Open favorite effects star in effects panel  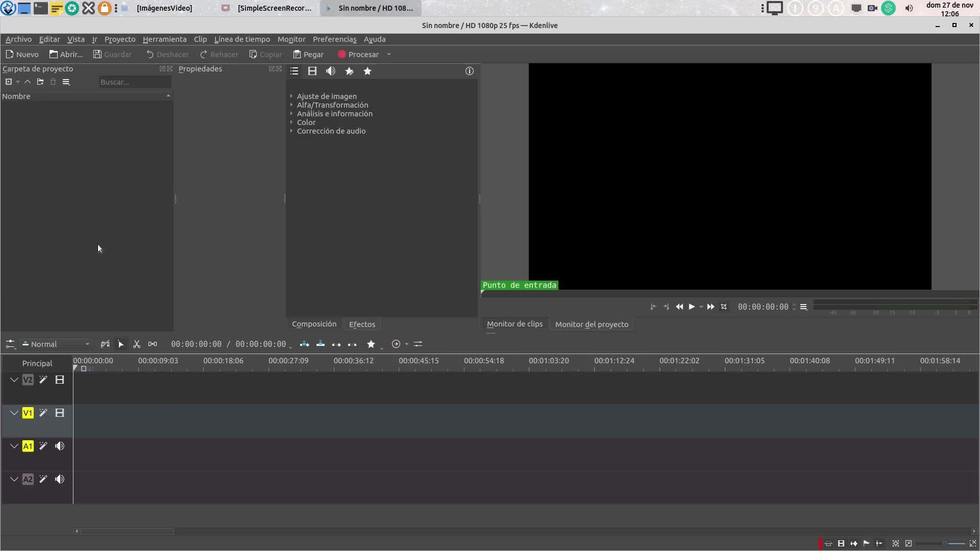[367, 71]
